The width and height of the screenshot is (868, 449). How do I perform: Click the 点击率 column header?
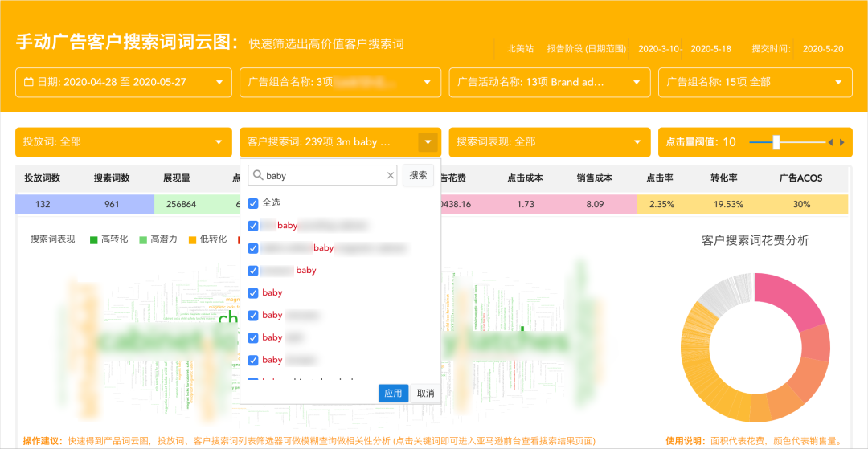(660, 178)
